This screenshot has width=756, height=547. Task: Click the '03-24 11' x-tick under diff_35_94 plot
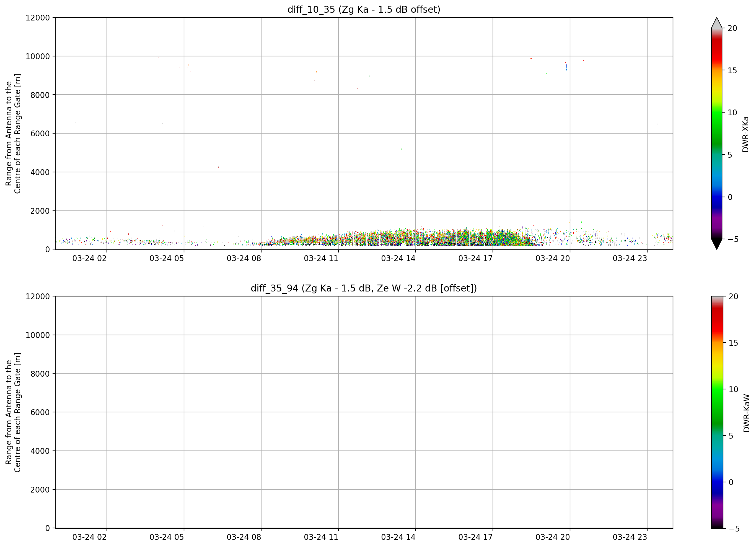tap(321, 537)
